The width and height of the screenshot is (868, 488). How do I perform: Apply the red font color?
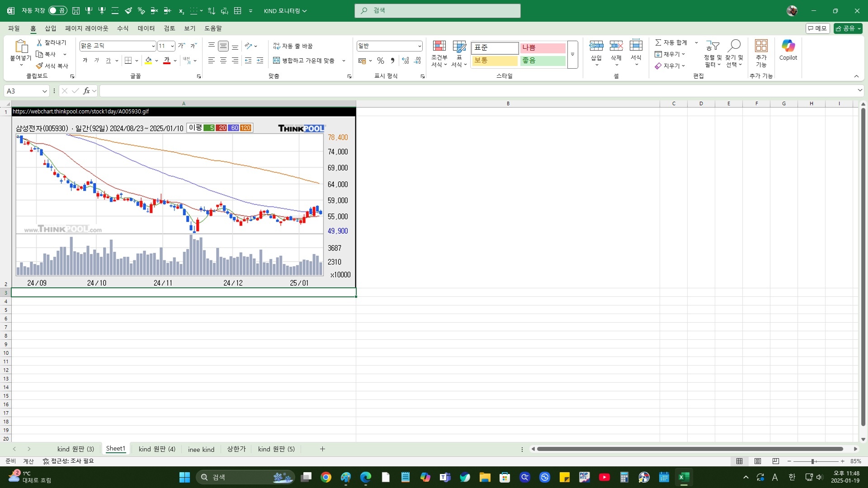(x=167, y=61)
